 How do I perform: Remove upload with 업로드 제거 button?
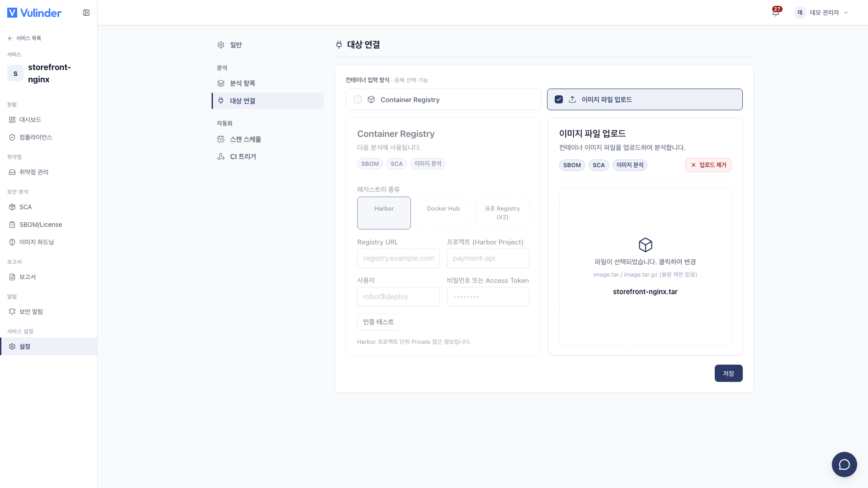point(708,165)
